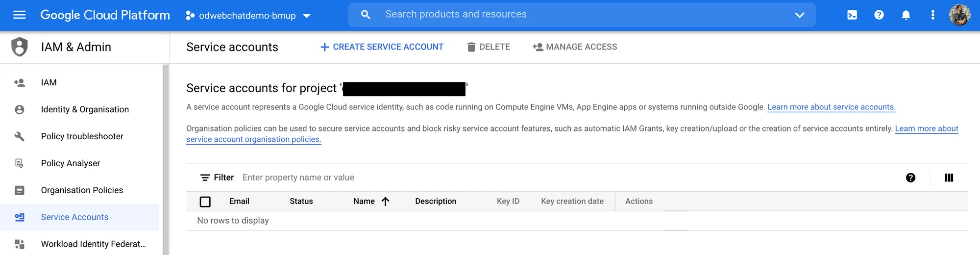Viewport: 980px width, 255px height.
Task: Click the Service Accounts key icon
Action: pyautogui.click(x=20, y=217)
